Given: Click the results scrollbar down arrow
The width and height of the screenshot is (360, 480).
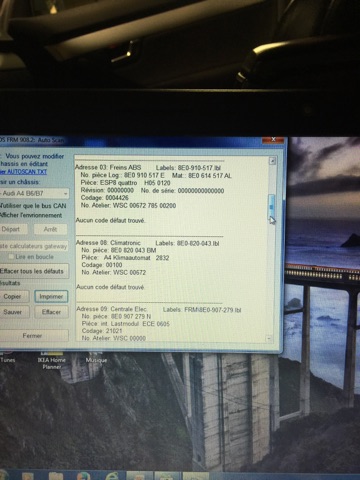Looking at the screenshot, I should [x=269, y=339].
